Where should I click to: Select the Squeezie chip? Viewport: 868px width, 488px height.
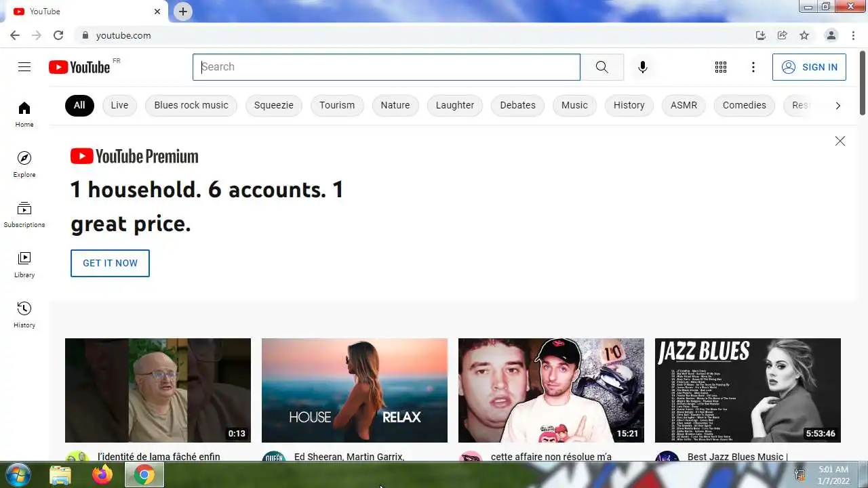[x=274, y=105]
